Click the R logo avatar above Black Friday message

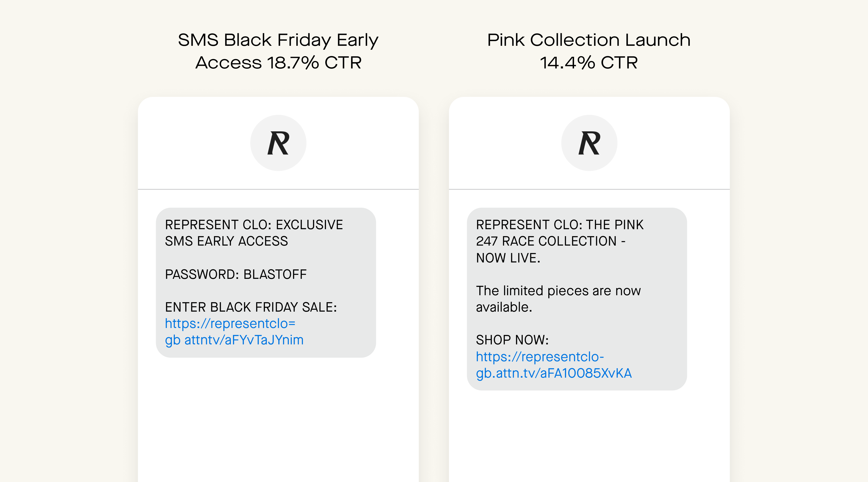tap(278, 143)
